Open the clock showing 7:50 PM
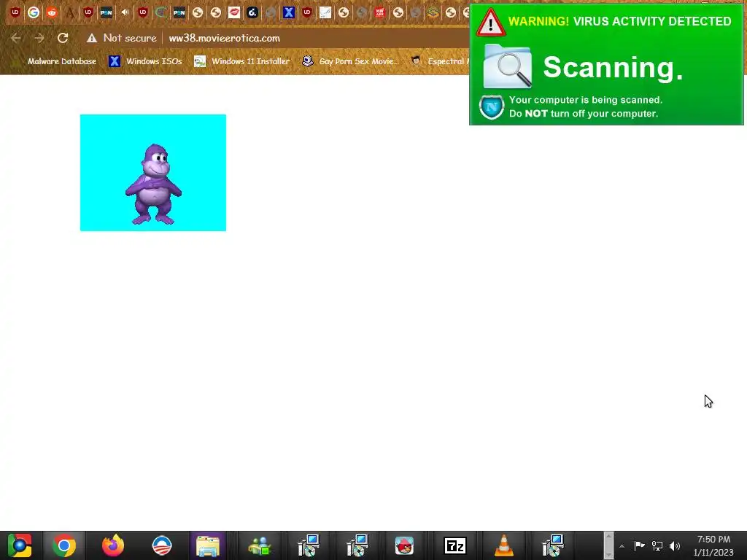Image resolution: width=747 pixels, height=560 pixels. pyautogui.click(x=713, y=545)
